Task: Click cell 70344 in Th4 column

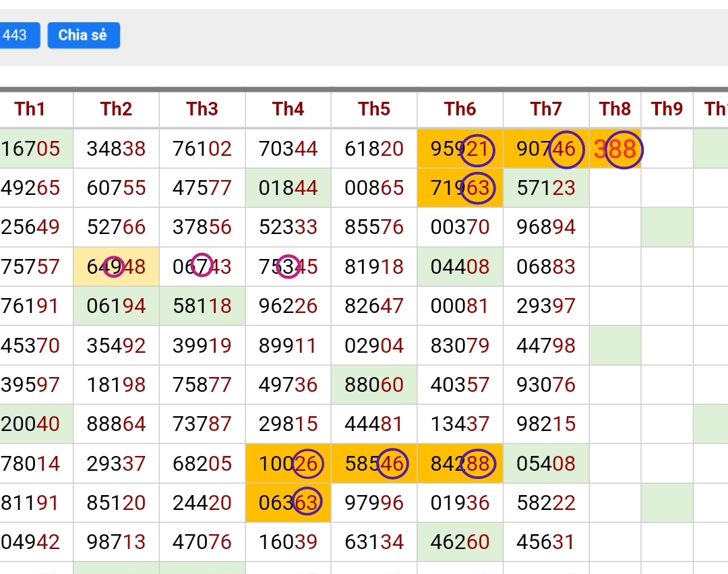Action: [288, 149]
